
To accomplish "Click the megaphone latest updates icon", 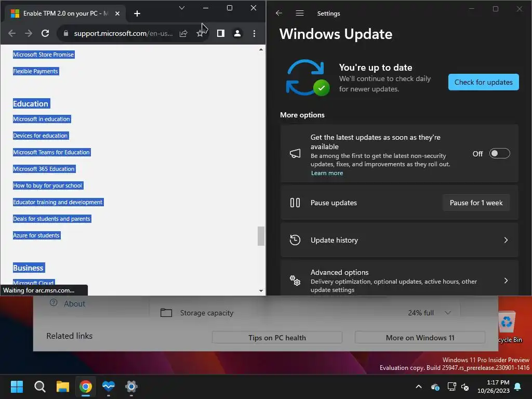I will (295, 153).
